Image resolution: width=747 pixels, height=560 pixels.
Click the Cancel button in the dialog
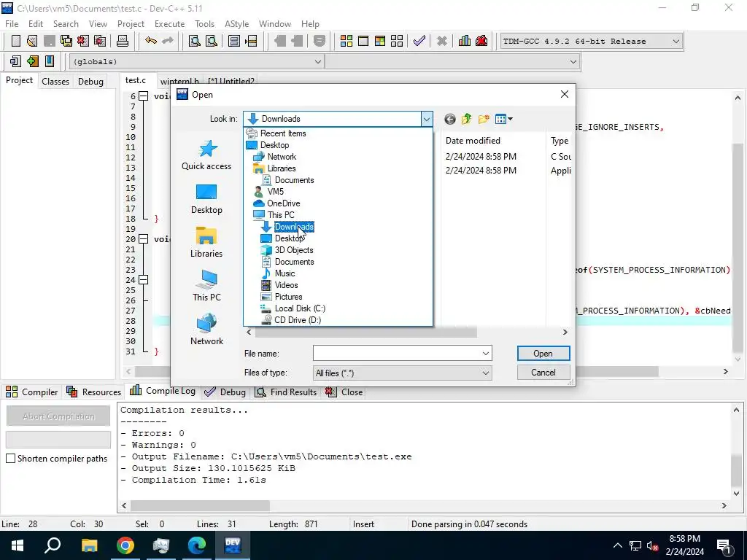point(543,373)
